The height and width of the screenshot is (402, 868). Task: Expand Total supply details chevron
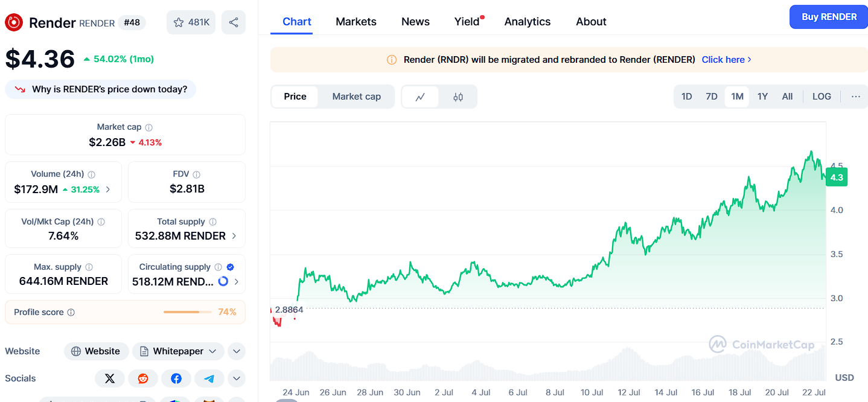click(234, 236)
